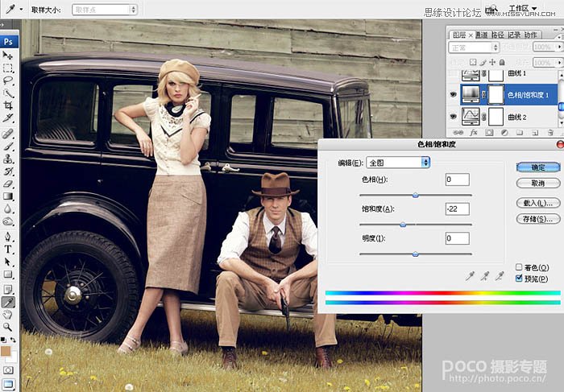
Task: Select the History Brush tool
Action: point(7,171)
